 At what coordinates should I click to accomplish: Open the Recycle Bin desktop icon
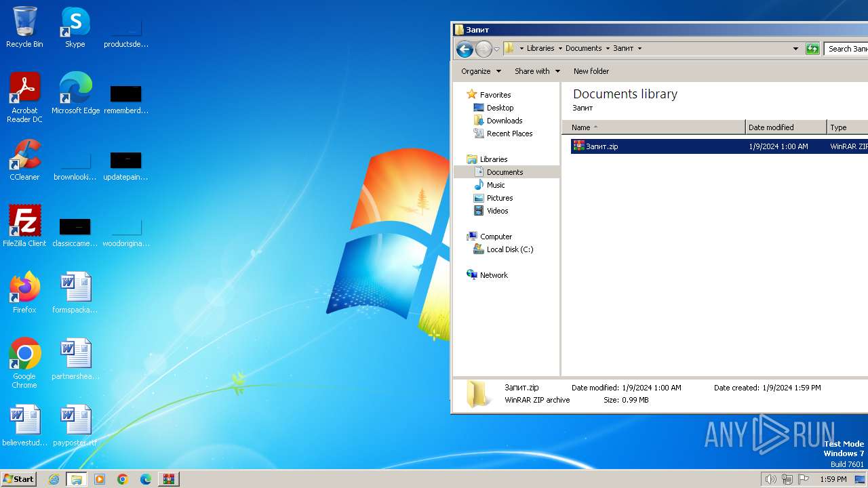24,27
